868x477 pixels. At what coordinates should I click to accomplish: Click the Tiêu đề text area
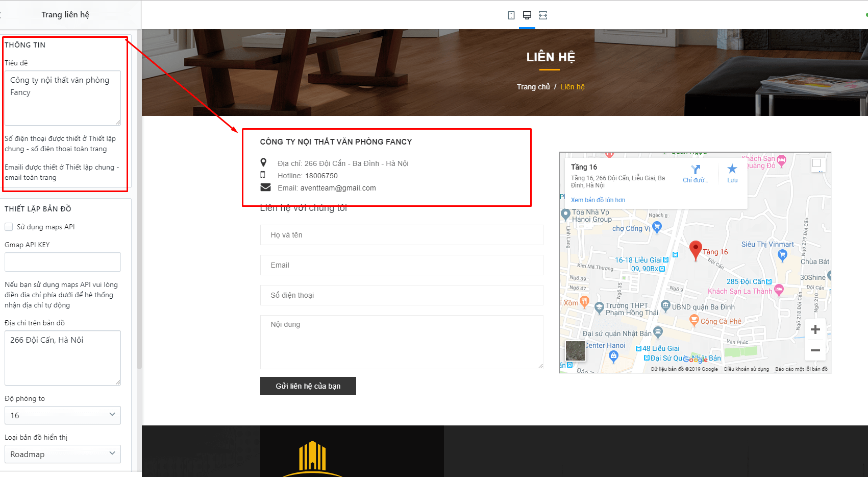click(x=63, y=98)
